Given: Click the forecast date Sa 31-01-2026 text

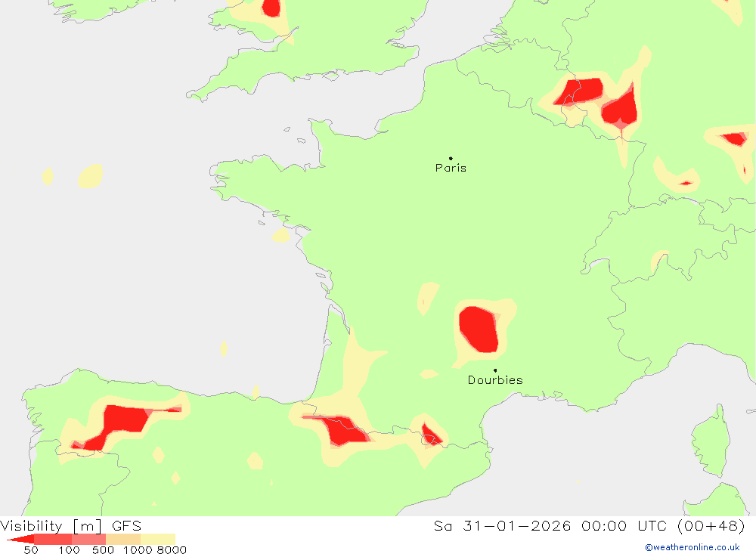Looking at the screenshot, I should click(502, 525).
